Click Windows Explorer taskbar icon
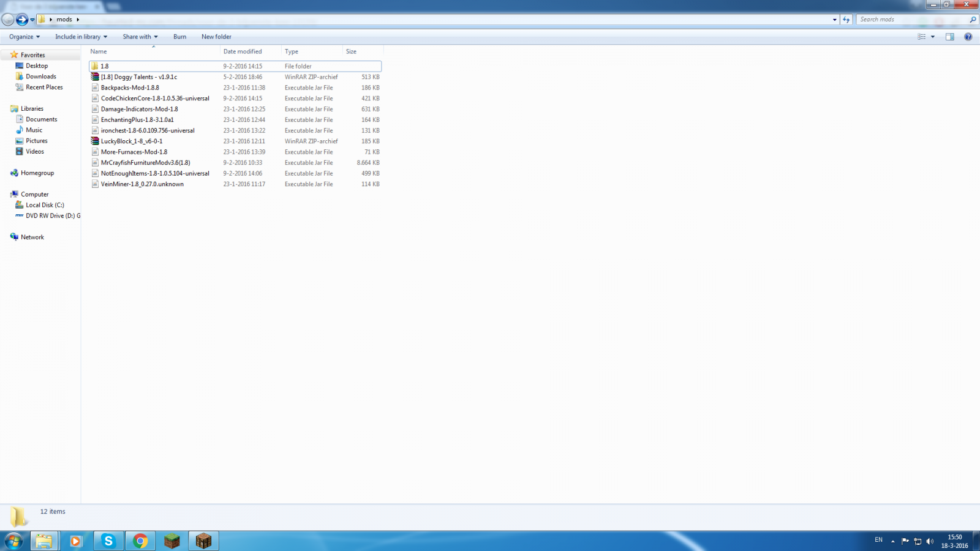This screenshot has width=980, height=551. coord(43,541)
